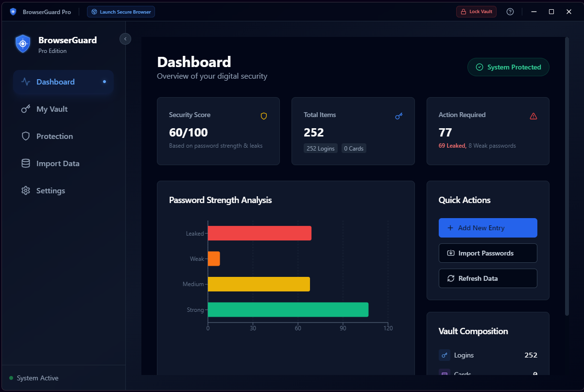The image size is (584, 392).
Task: Click the Add New Entry button
Action: 488,228
